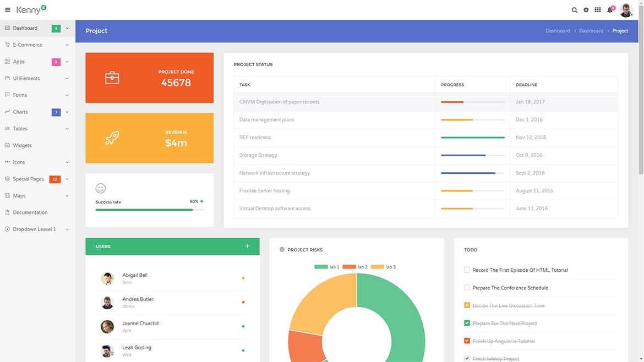This screenshot has height=362, width=644.
Task: Go to first Dashboard breadcrumb link
Action: [558, 31]
